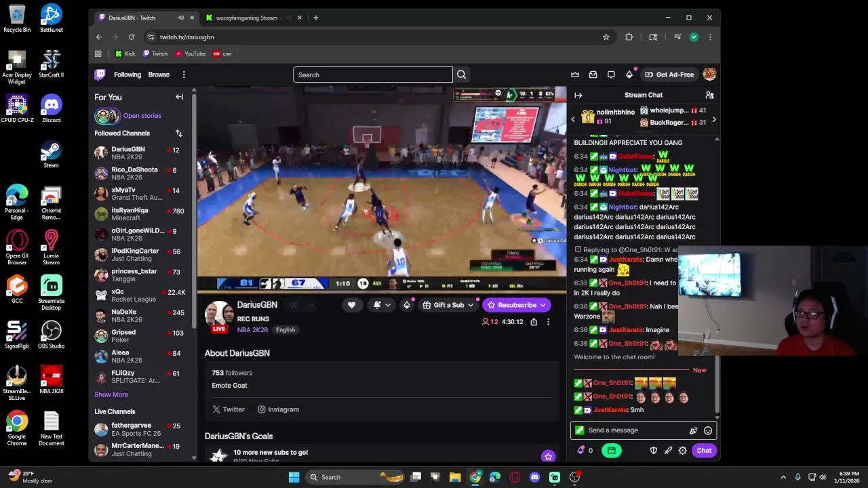
Task: Go to Browse page
Action: (x=159, y=75)
